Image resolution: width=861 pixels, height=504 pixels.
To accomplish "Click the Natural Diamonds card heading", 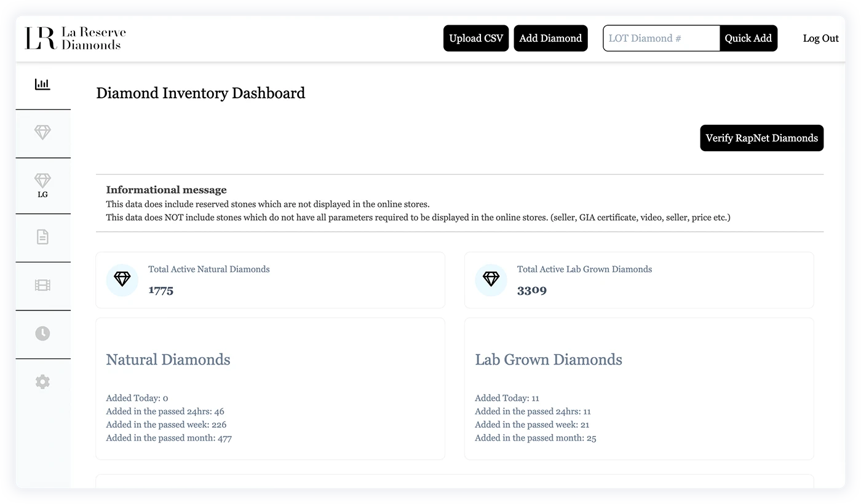I will pyautogui.click(x=168, y=360).
